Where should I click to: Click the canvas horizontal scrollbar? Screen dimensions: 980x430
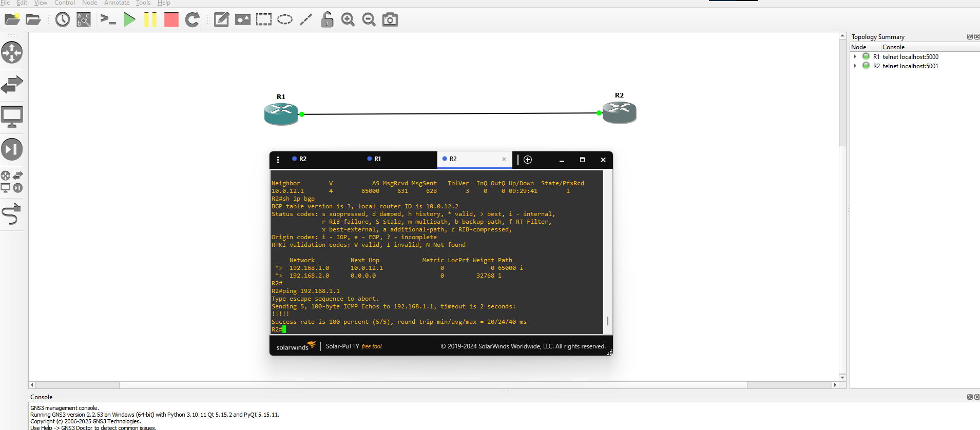tap(433, 385)
